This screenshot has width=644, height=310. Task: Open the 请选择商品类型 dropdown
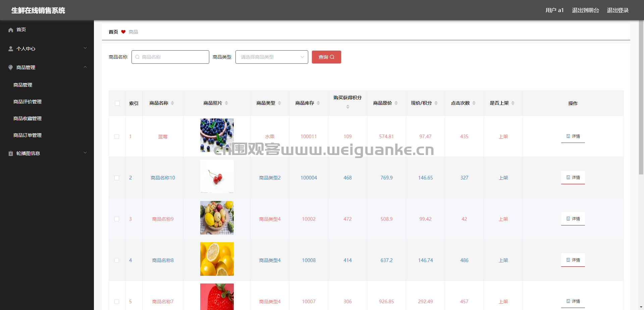[272, 57]
